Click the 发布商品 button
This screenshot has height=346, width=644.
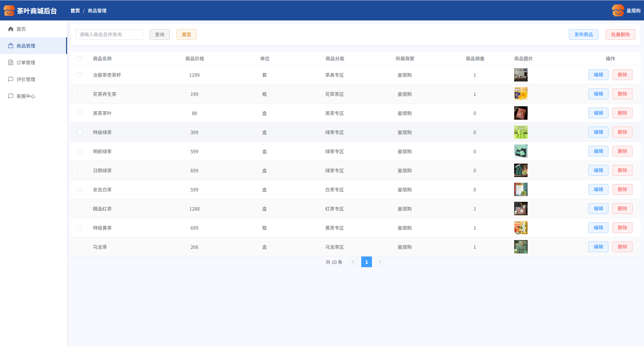click(x=583, y=35)
